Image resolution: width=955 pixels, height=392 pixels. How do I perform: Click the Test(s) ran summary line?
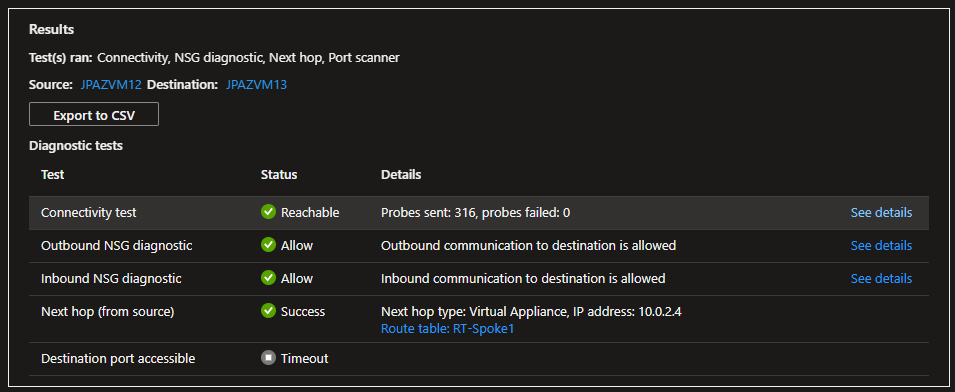point(214,58)
